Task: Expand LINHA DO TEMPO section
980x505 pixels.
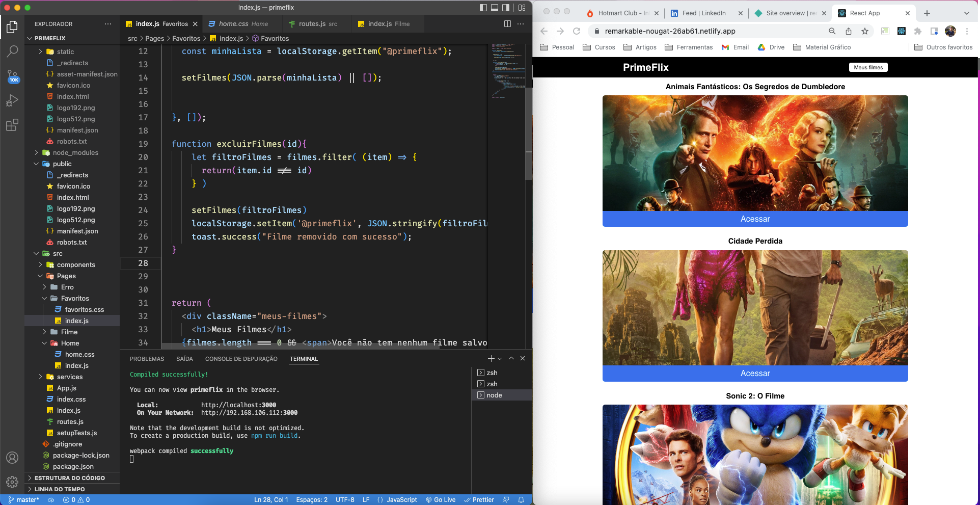Action: tap(72, 489)
